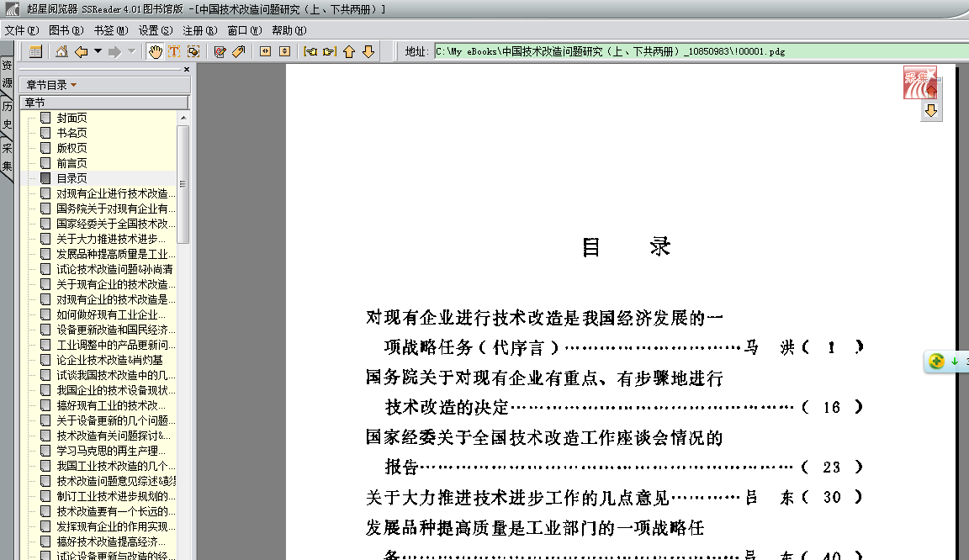Screen dimensions: 969x560
Task: Open the 窗口 menu
Action: coord(245,30)
